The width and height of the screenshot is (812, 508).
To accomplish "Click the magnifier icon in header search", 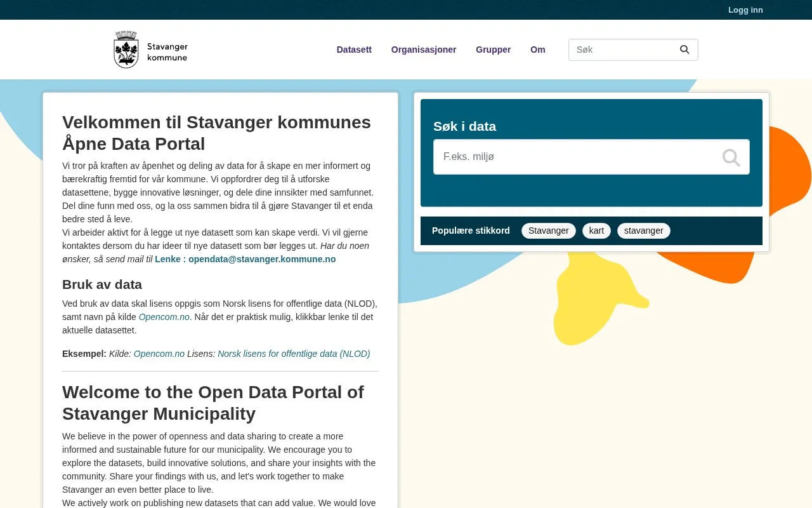I will tap(684, 50).
